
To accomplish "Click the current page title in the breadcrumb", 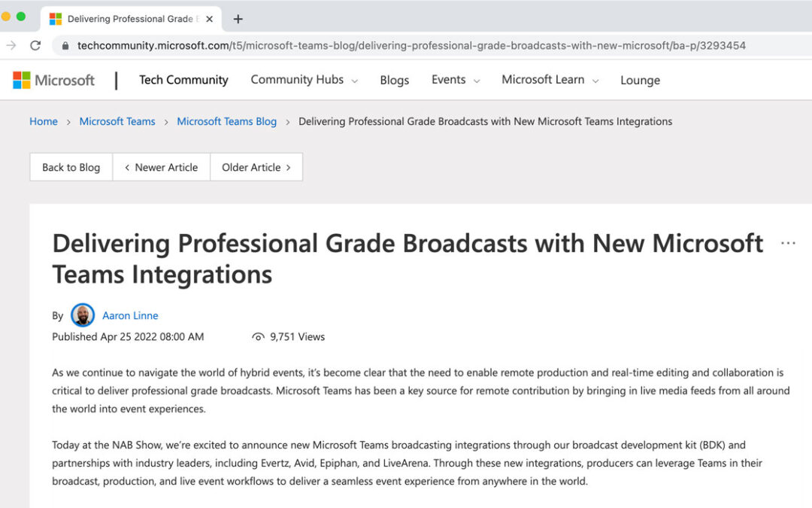I will click(x=485, y=121).
